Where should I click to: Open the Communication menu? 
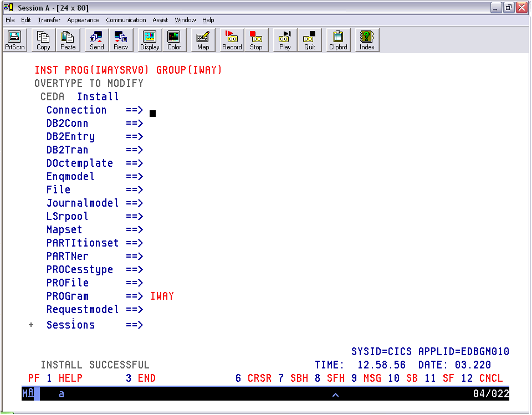[x=126, y=20]
